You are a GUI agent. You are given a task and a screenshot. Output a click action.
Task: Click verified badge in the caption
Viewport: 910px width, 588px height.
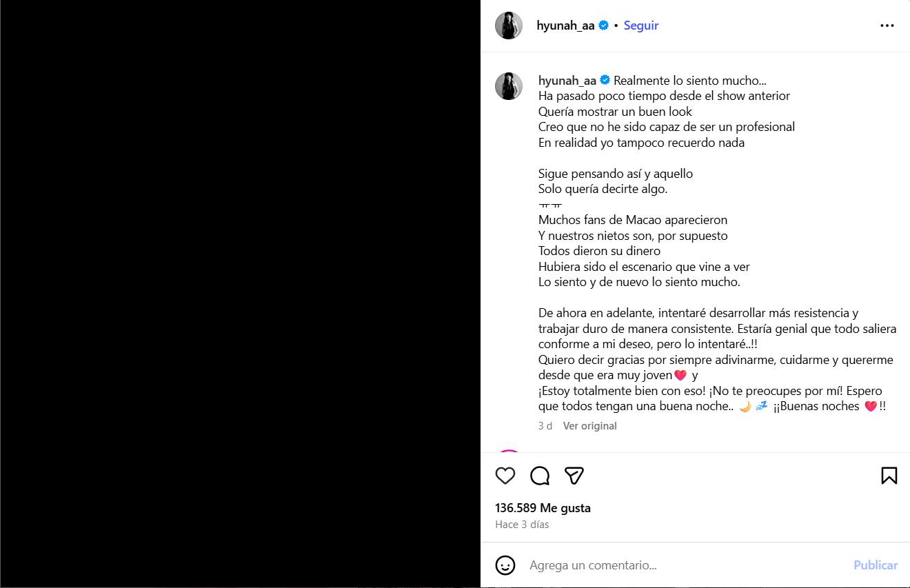point(605,81)
